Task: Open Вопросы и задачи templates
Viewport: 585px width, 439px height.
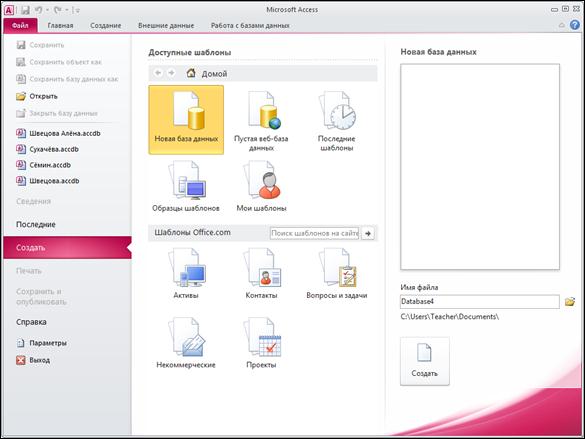Action: (x=337, y=273)
